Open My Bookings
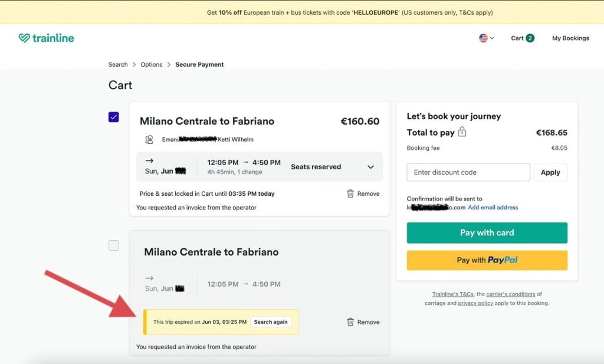Screen dimensions: 604x364 pos(570,38)
